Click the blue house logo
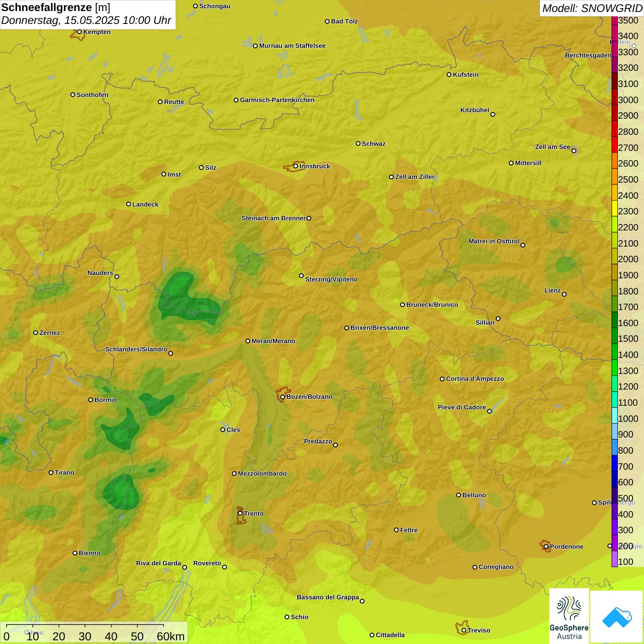 click(x=617, y=617)
